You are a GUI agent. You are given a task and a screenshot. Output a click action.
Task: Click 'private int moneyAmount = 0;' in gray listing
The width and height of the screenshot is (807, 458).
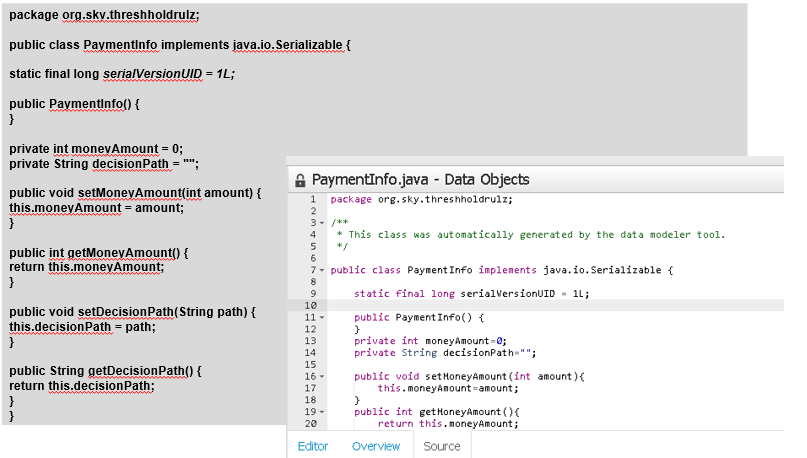coord(96,149)
